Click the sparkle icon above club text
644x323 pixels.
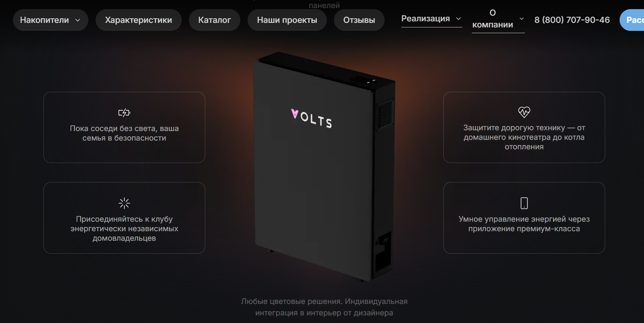pos(124,203)
